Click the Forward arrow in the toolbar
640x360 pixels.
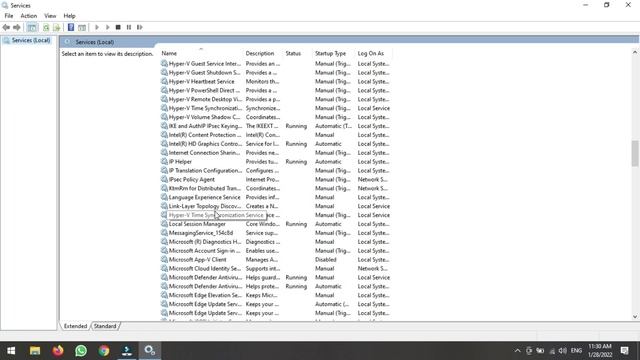click(17, 27)
